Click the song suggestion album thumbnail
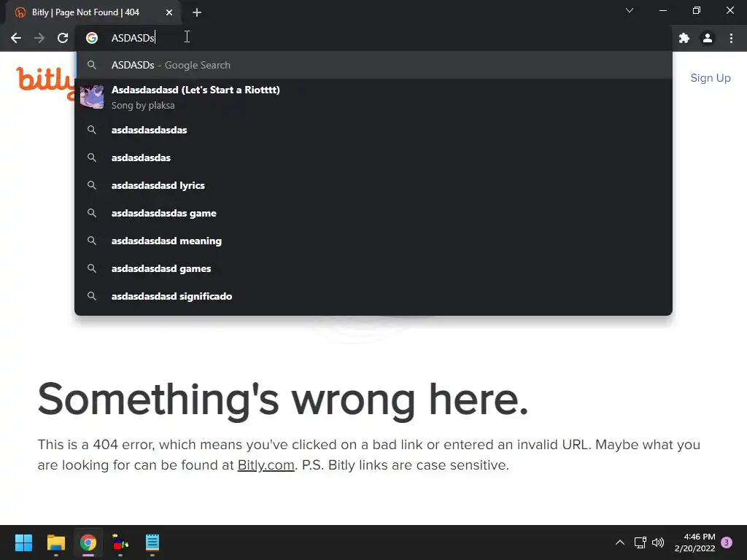This screenshot has height=560, width=747. coord(92,97)
